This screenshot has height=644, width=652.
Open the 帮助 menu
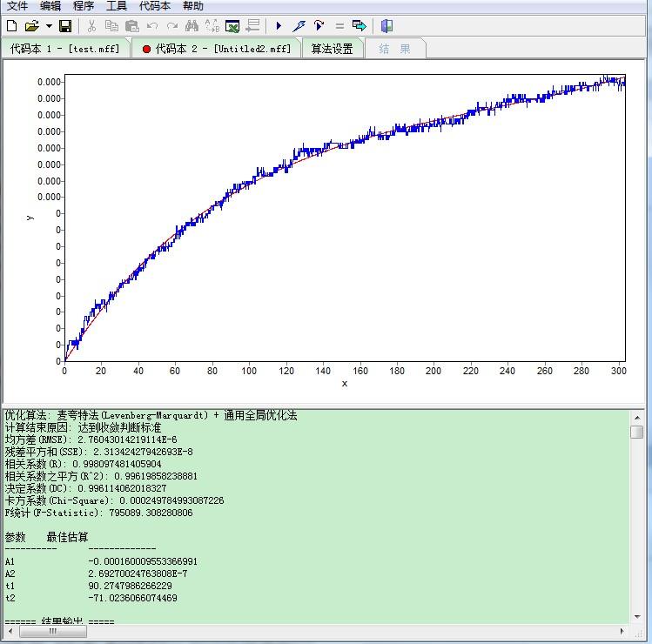click(x=193, y=6)
